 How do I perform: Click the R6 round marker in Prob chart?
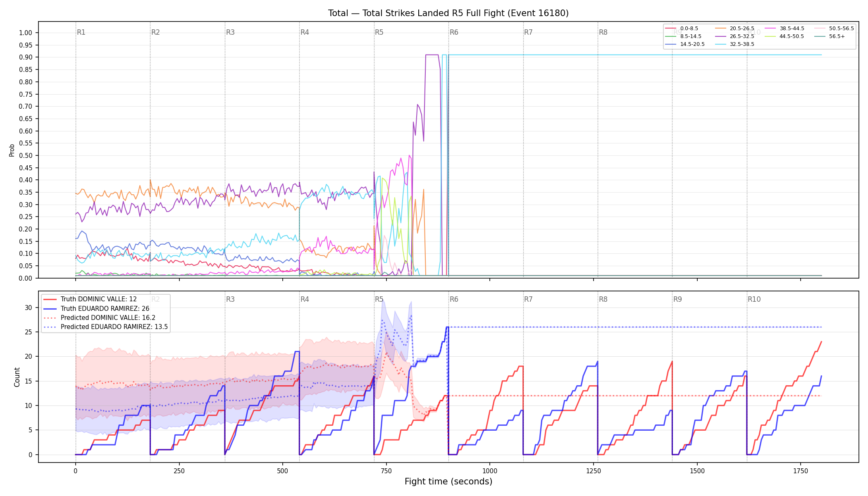coord(454,32)
